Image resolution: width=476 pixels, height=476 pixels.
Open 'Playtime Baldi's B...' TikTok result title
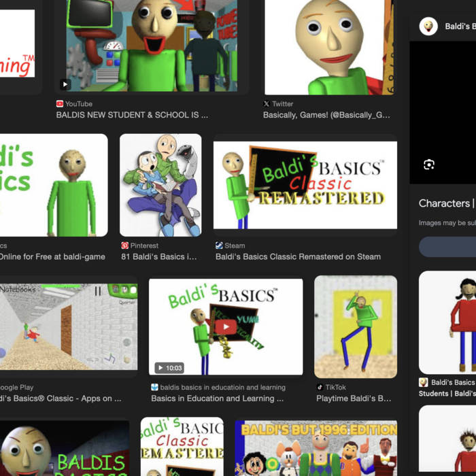click(354, 398)
